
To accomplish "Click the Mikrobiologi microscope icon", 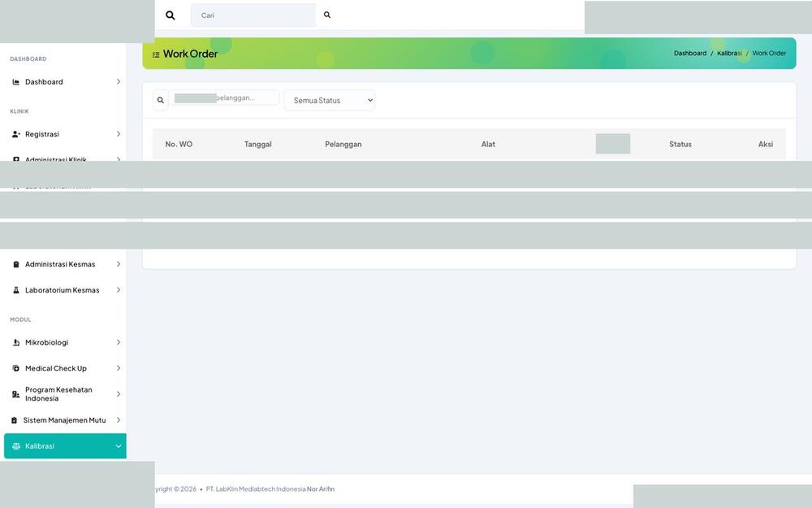I will click(x=16, y=343).
